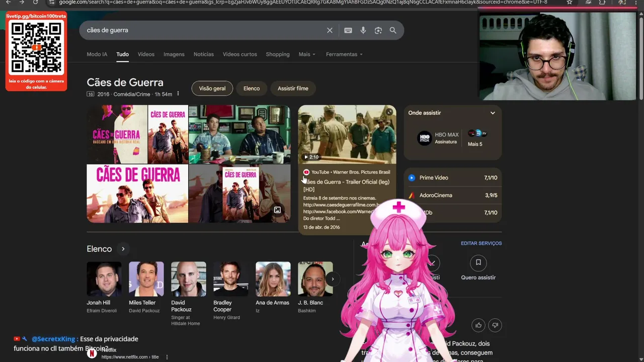Advance the cast carousel with the next arrow
Image resolution: width=644 pixels, height=362 pixels.
point(332,279)
